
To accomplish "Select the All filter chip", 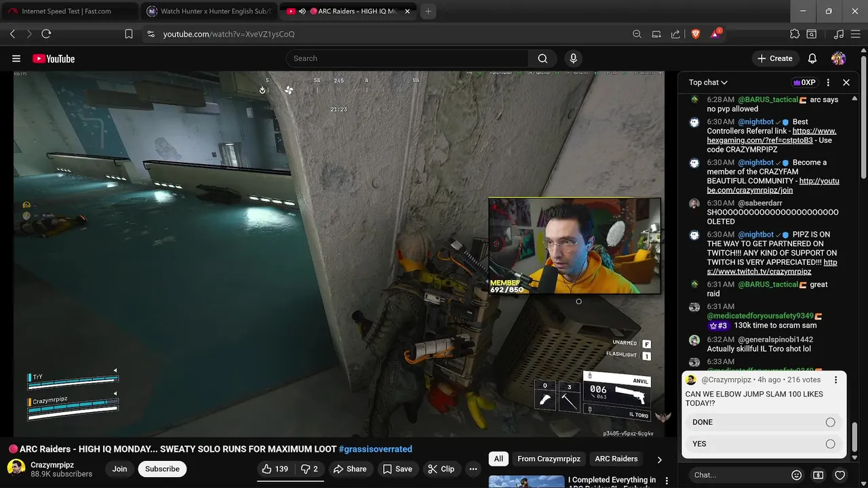I will (498, 459).
